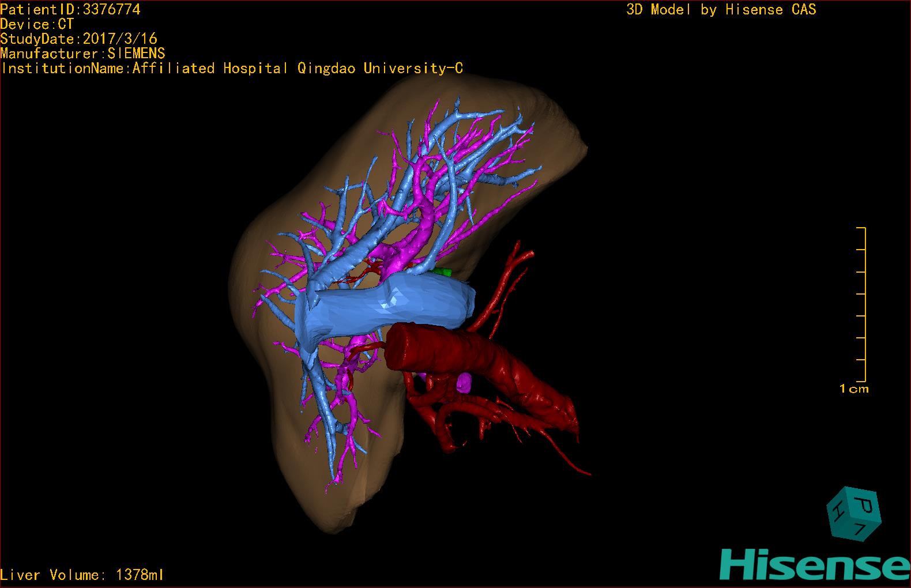Image resolution: width=911 pixels, height=588 pixels.
Task: Click the yellow scale ruler
Action: click(x=861, y=304)
